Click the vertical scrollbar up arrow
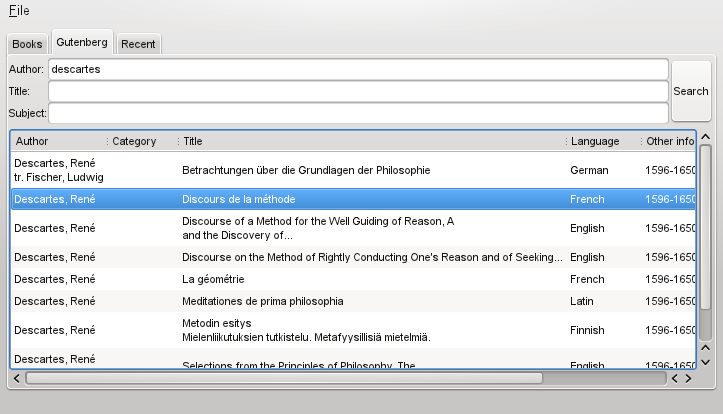The height and width of the screenshot is (414, 723). 705,137
